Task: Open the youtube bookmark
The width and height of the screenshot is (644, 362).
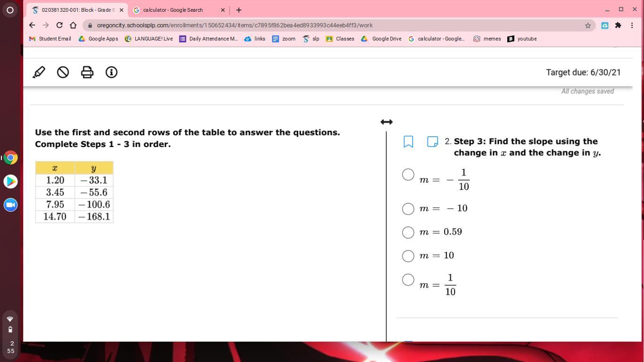Action: (522, 39)
